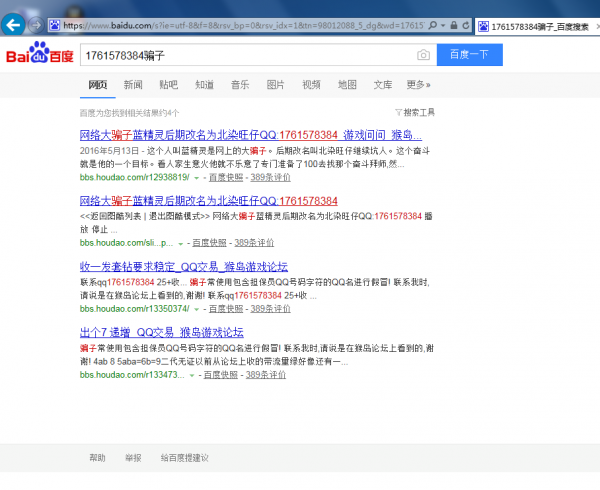Open 百度快照 for bbs.houdao.com/r133473... result

221,375
